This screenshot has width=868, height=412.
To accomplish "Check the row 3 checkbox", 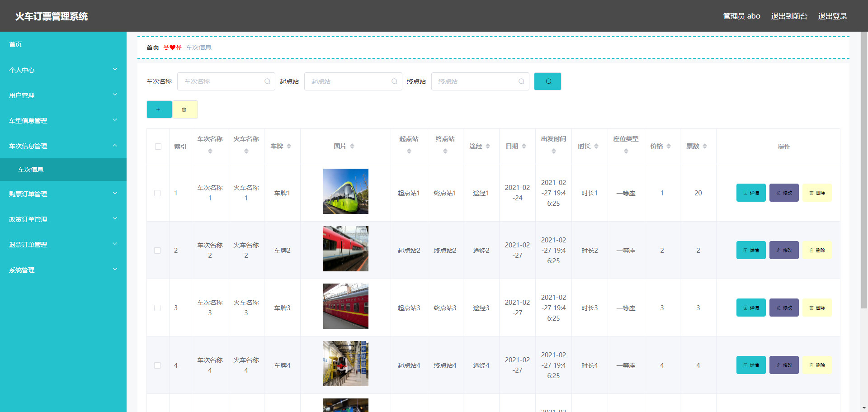I will 157,308.
